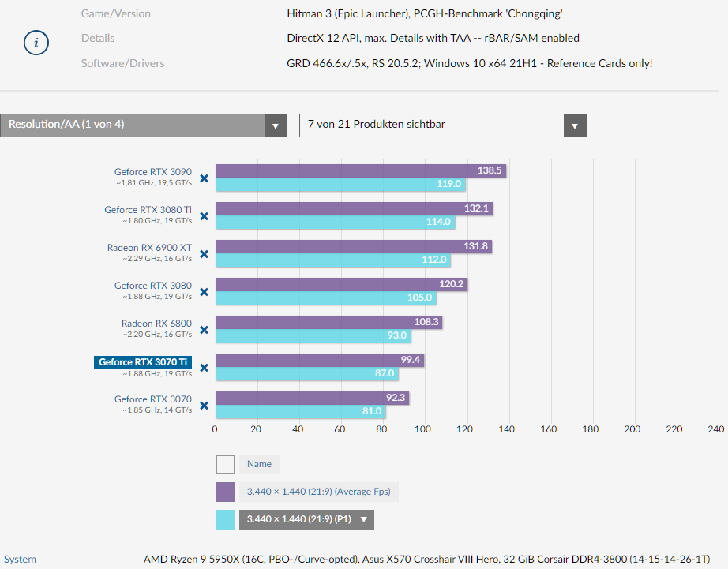Screen dimensions: 728x569
Task: Click the 99.4 average bar of RTX 3070 Ti
Action: click(x=320, y=360)
